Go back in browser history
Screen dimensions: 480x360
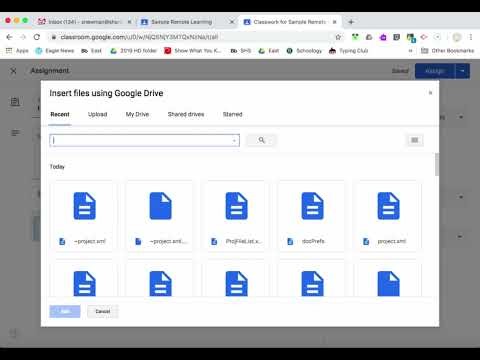(x=9, y=37)
